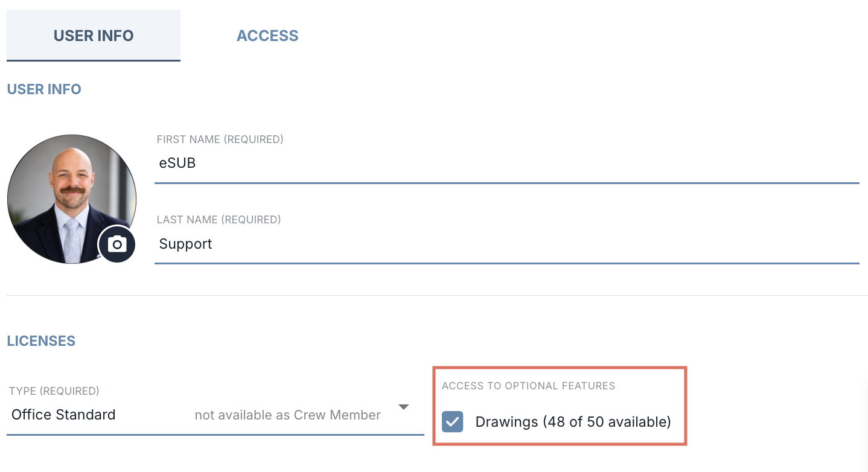This screenshot has width=868, height=472.
Task: Click the TYPE (REQUIRED) label
Action: 54,391
